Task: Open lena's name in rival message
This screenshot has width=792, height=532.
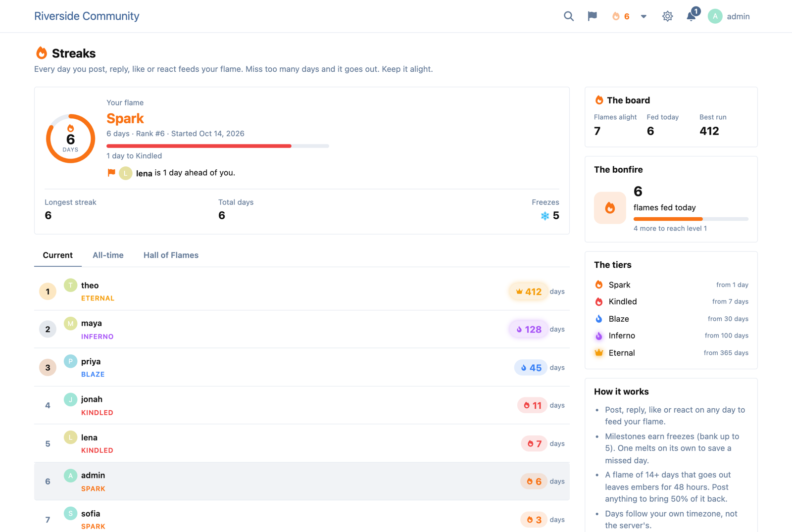Action: point(144,173)
